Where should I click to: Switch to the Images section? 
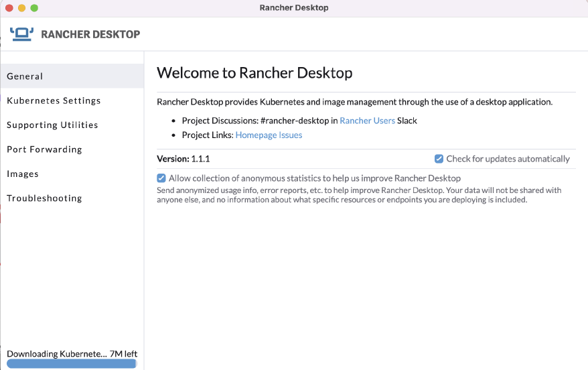coord(23,174)
